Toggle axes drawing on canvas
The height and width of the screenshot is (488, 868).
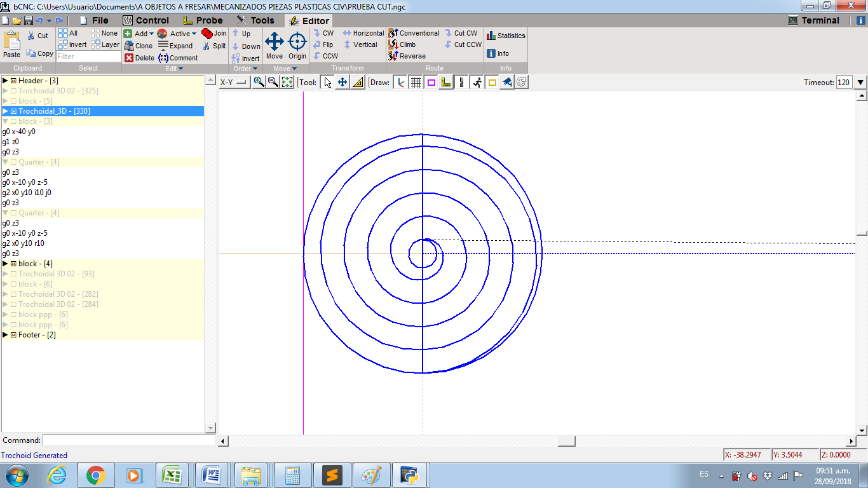tap(400, 82)
